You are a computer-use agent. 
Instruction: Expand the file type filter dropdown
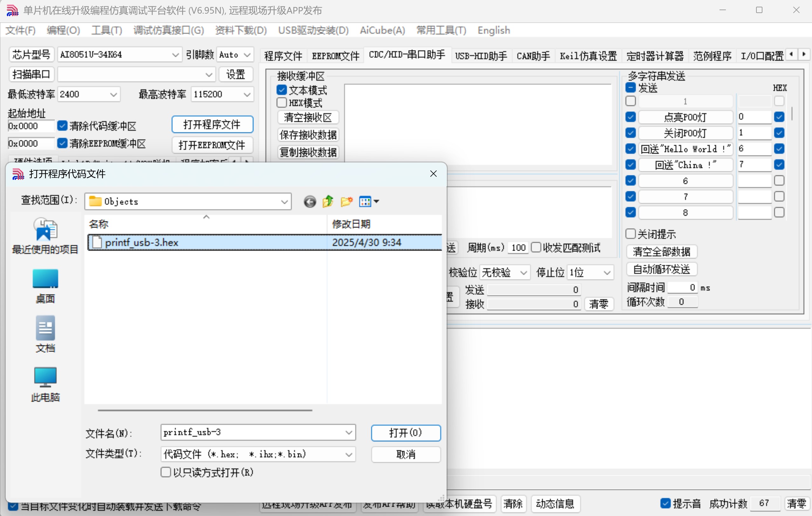click(x=349, y=455)
